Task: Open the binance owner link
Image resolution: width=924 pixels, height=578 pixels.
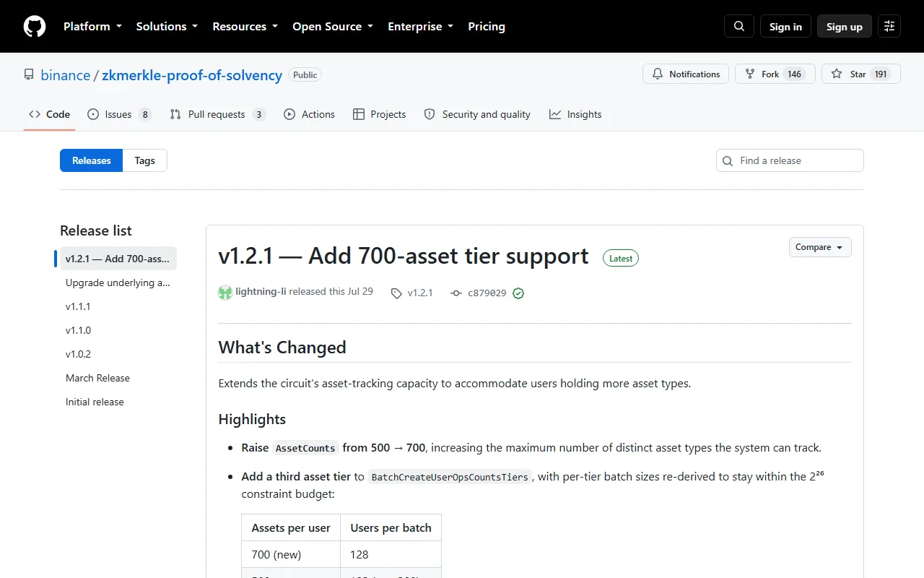Action: click(66, 75)
